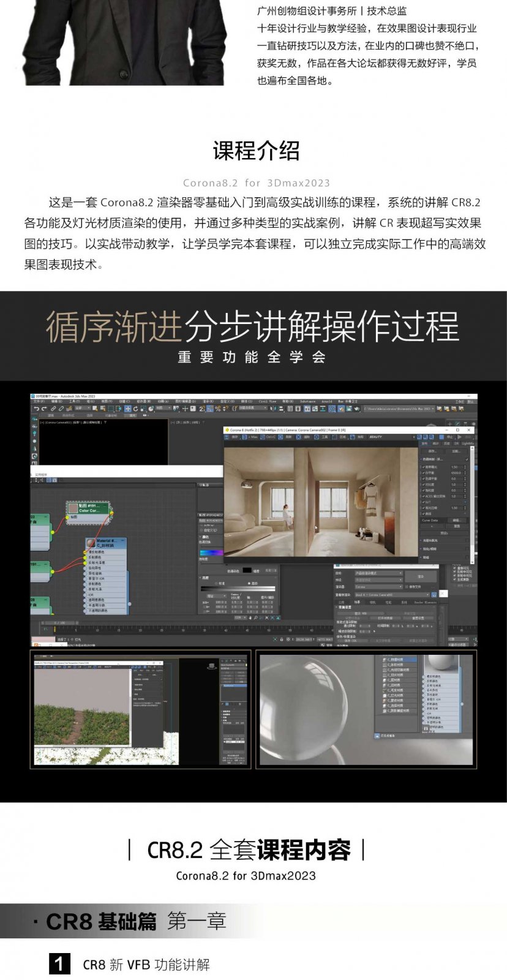507x980 pixels.
Task: Open the Substance menu
Action: (307, 402)
